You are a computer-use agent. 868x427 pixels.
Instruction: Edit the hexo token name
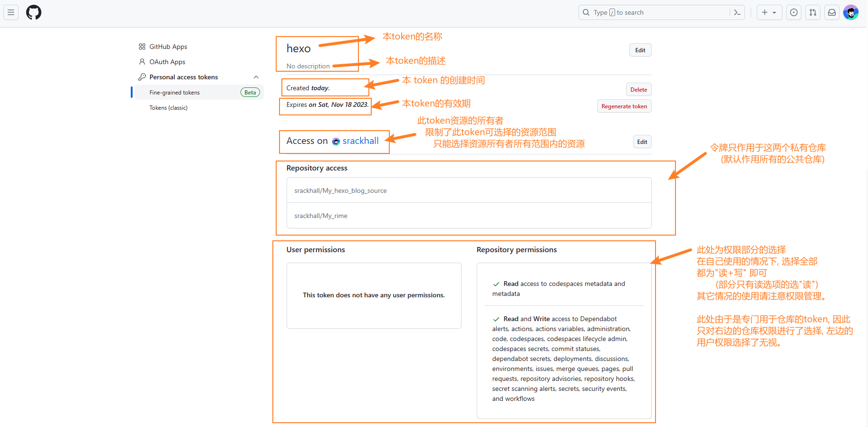640,50
